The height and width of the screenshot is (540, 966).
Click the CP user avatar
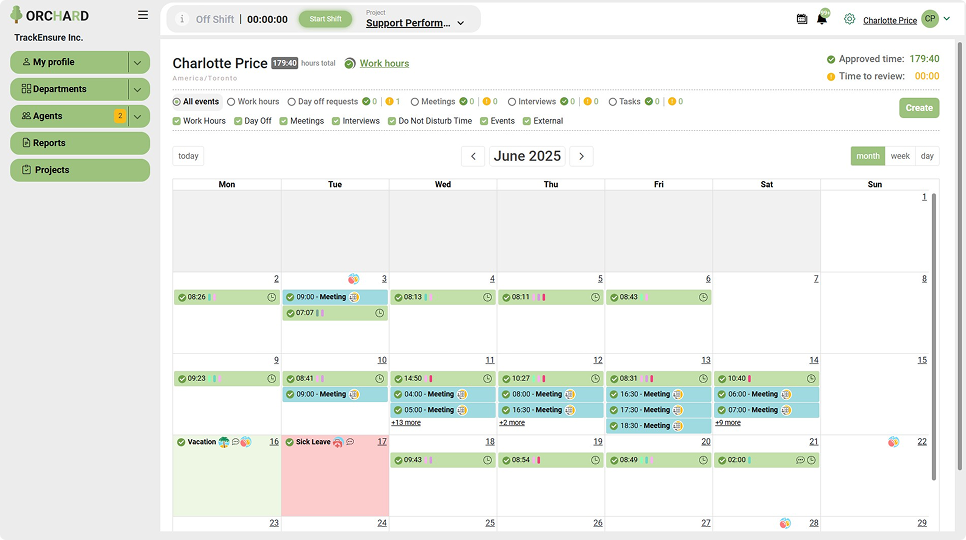[930, 19]
